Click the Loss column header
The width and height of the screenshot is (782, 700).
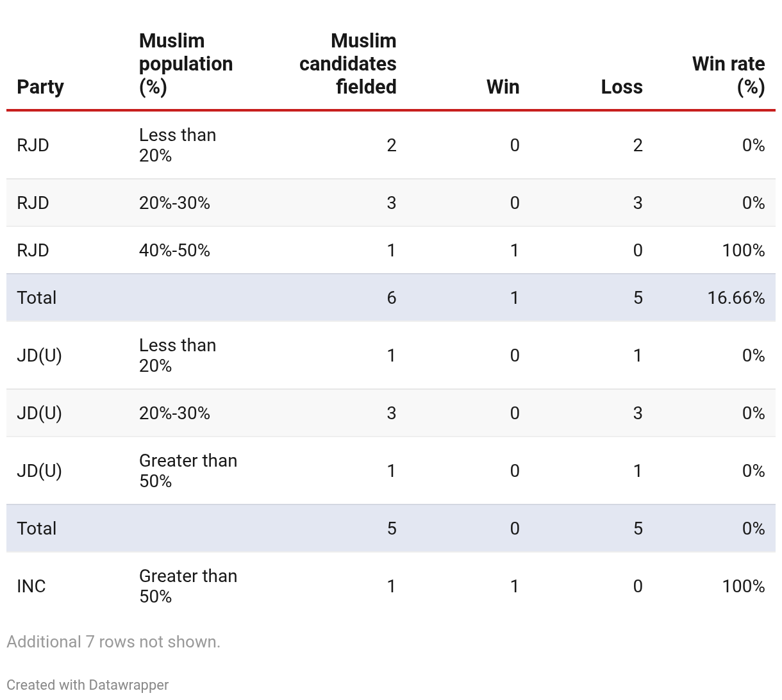coord(621,87)
